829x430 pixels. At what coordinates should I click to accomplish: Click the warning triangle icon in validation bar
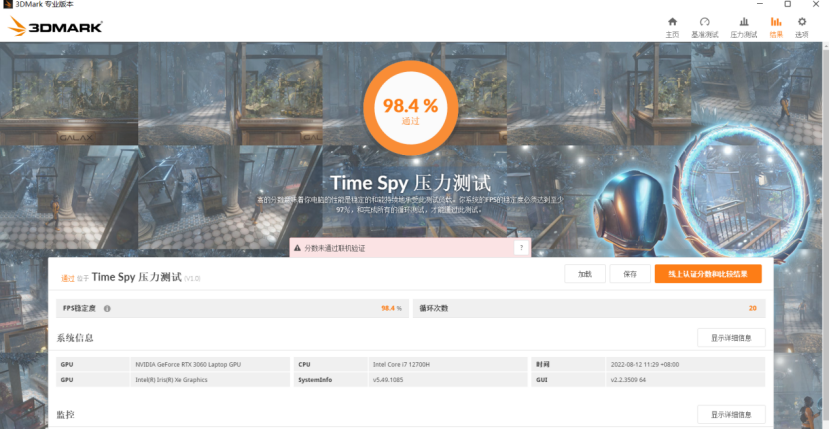297,248
